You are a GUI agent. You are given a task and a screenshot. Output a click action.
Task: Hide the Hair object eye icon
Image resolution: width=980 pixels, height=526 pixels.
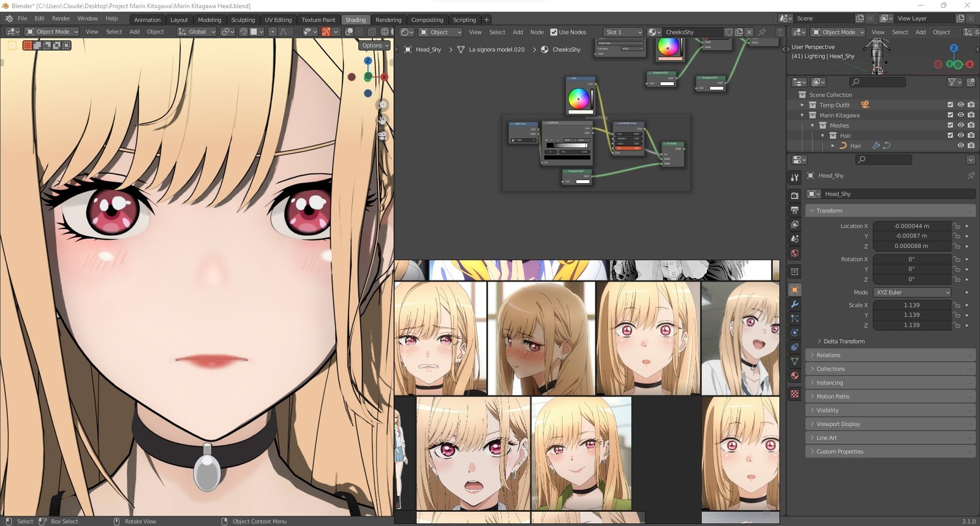tap(960, 146)
